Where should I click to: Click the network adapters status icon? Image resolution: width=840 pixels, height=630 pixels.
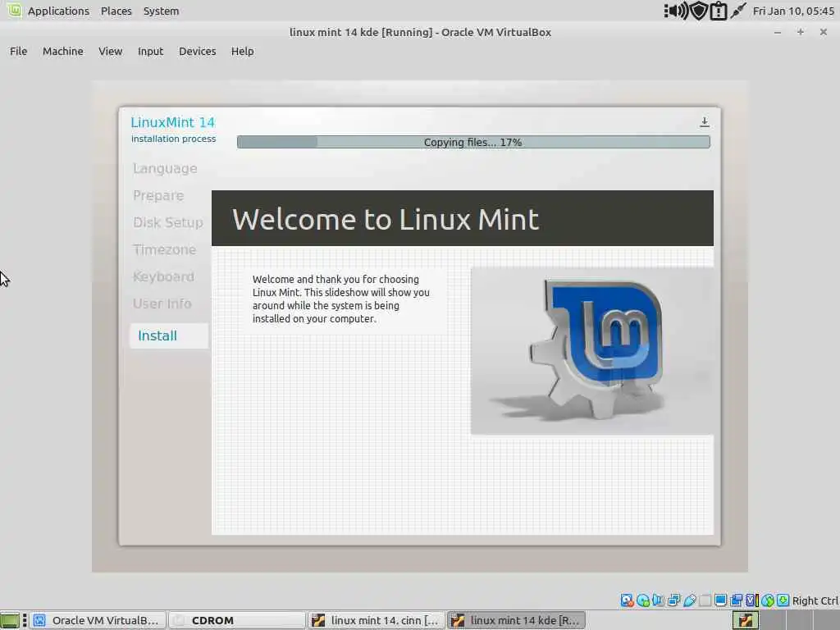point(673,600)
